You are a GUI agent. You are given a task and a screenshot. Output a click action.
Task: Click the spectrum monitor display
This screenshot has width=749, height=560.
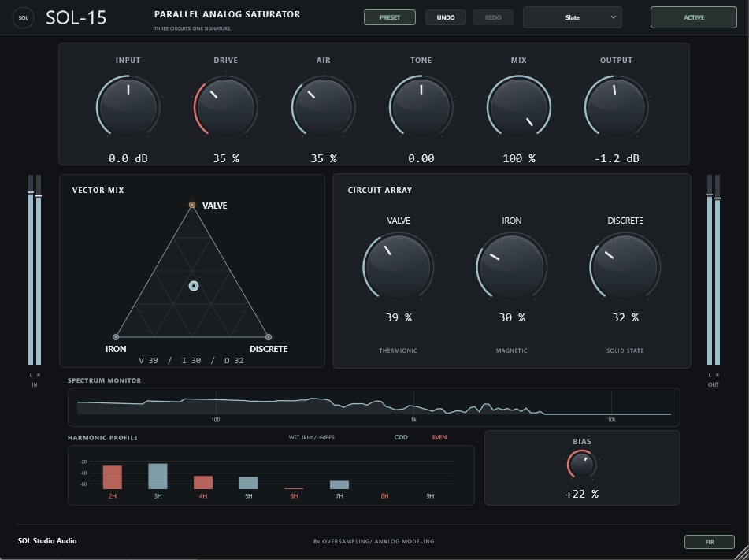(374, 407)
